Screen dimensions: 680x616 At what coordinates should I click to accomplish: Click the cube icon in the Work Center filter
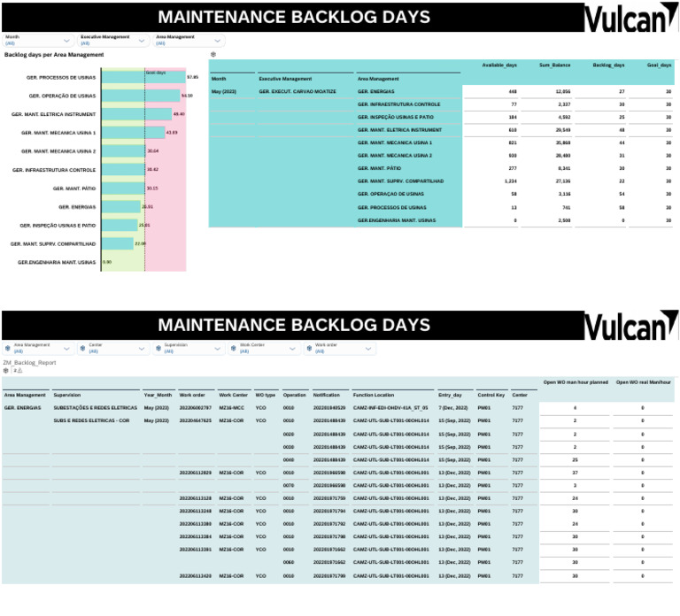(234, 348)
